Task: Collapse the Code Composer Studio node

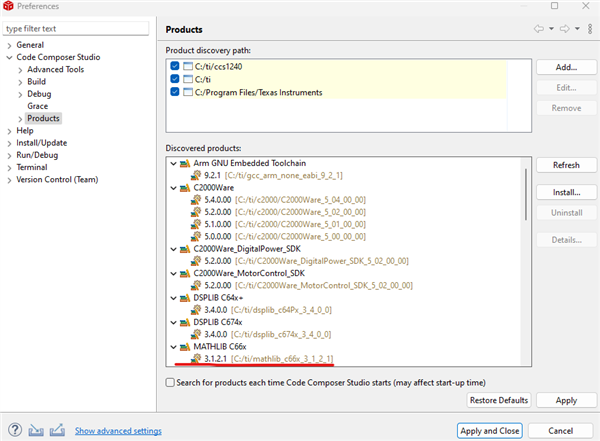Action: coord(10,58)
